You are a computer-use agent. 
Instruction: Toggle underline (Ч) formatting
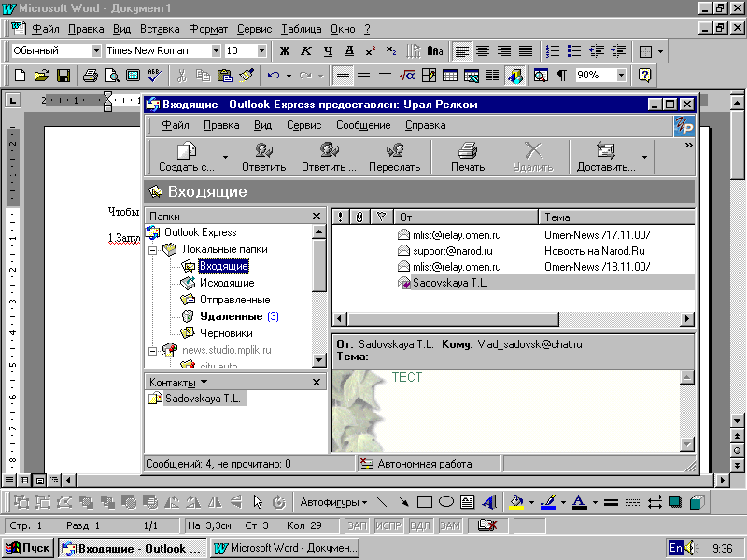tap(328, 50)
